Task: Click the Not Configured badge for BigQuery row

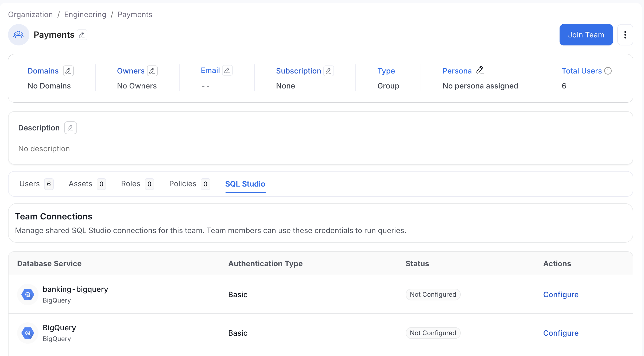Action: point(433,333)
